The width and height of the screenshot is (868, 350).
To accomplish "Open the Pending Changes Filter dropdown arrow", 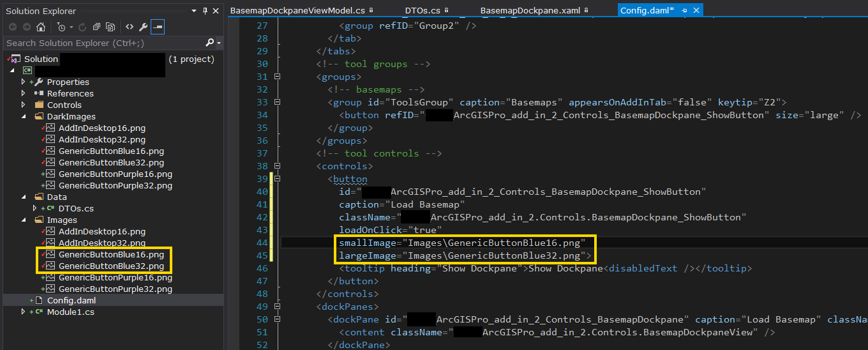I will click(x=71, y=27).
